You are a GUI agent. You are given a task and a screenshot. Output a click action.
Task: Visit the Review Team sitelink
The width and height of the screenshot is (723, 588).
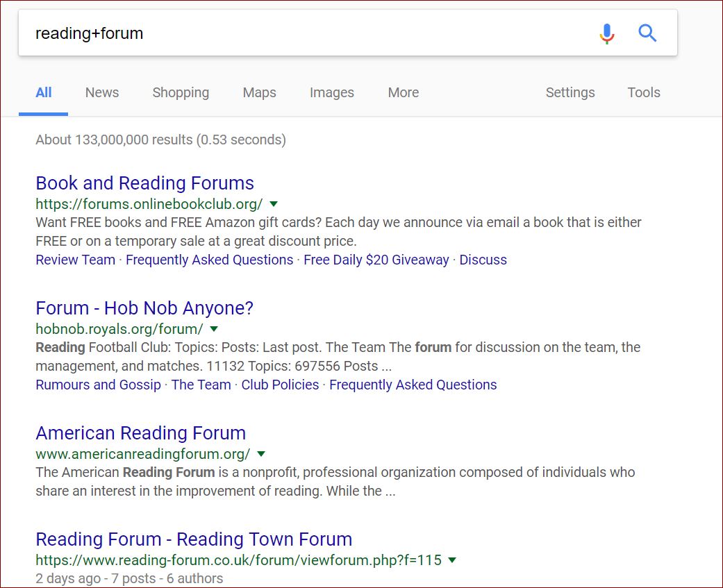(75, 260)
